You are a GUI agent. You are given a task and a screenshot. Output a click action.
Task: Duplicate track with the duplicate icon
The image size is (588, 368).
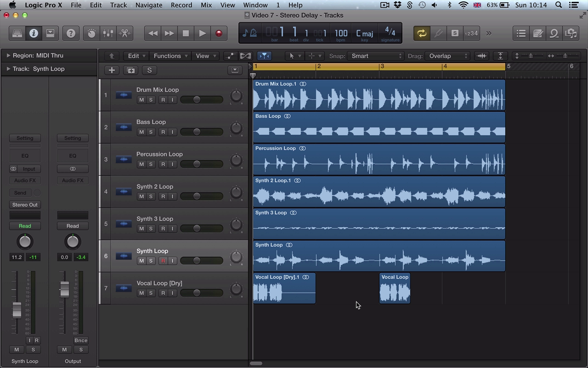click(x=131, y=70)
